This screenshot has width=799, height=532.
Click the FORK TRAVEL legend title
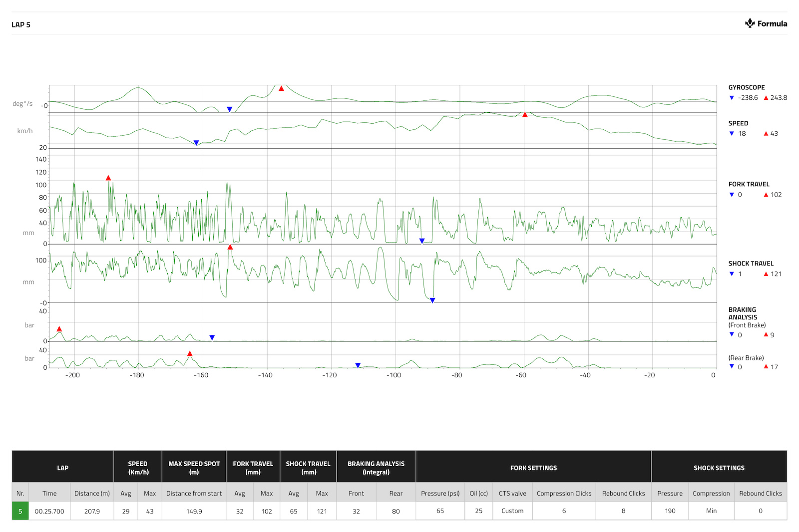click(749, 184)
